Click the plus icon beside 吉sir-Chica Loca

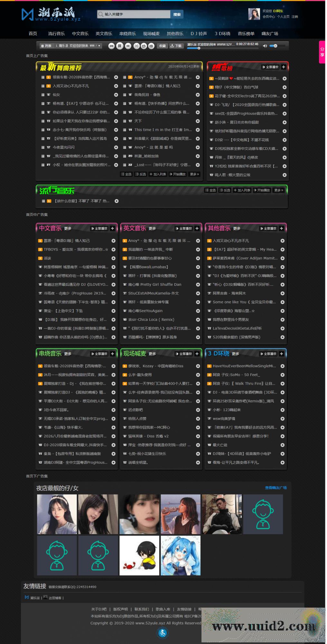click(x=198, y=320)
